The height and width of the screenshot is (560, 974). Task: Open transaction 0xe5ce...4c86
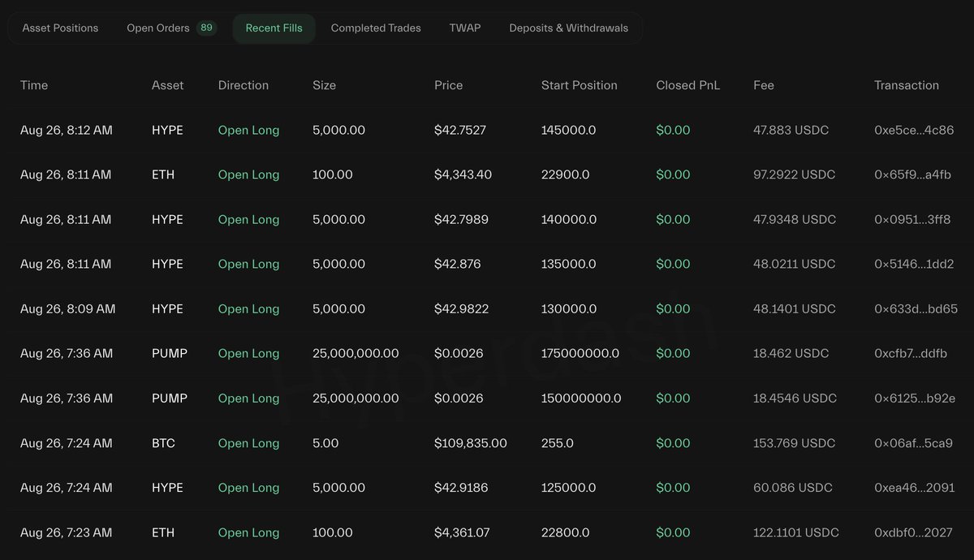coord(914,130)
